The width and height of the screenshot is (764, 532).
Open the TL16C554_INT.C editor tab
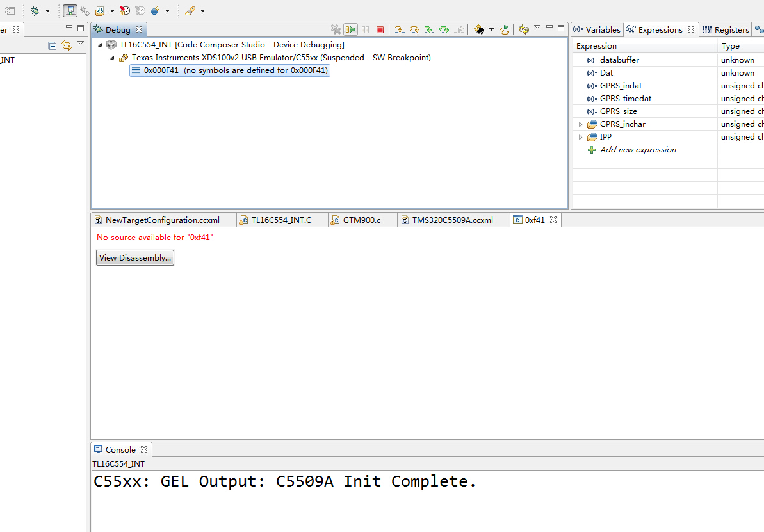pos(281,220)
